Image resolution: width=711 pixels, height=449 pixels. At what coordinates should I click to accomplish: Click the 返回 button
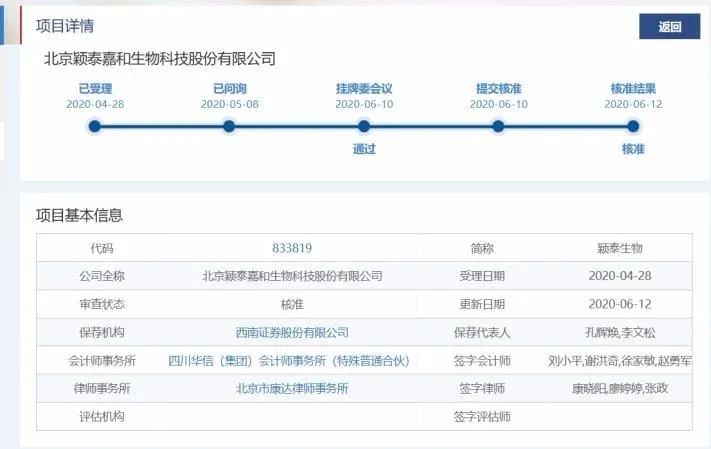coord(669,26)
